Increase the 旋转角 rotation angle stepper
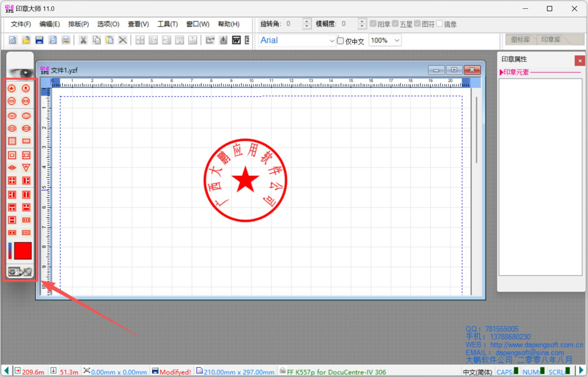The image size is (588, 377). [307, 21]
